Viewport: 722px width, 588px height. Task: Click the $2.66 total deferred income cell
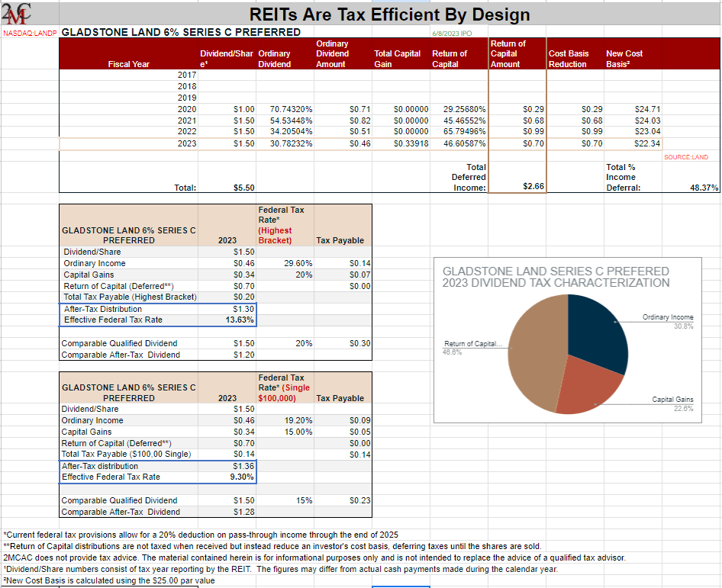[533, 188]
